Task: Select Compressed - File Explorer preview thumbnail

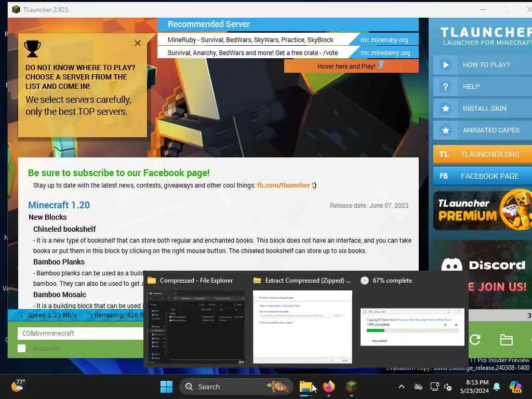Action: pyautogui.click(x=196, y=327)
